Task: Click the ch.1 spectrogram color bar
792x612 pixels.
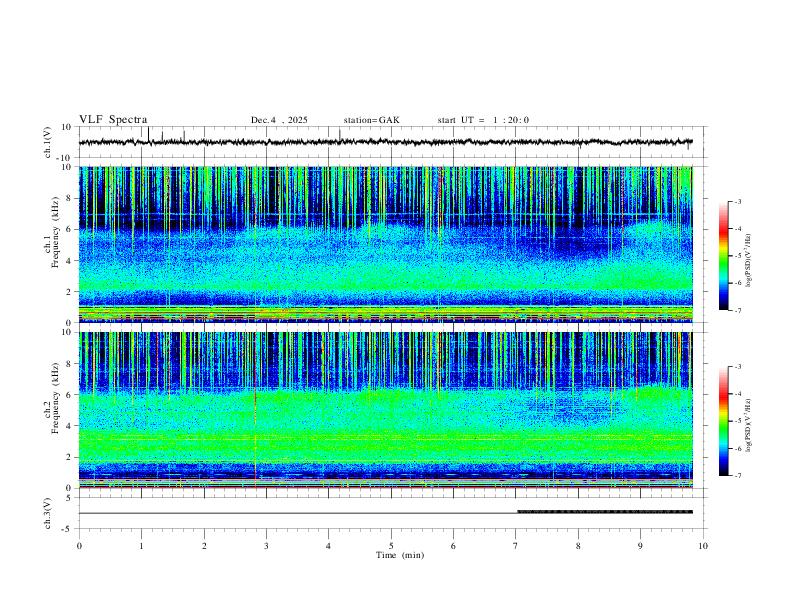Action: (723, 256)
